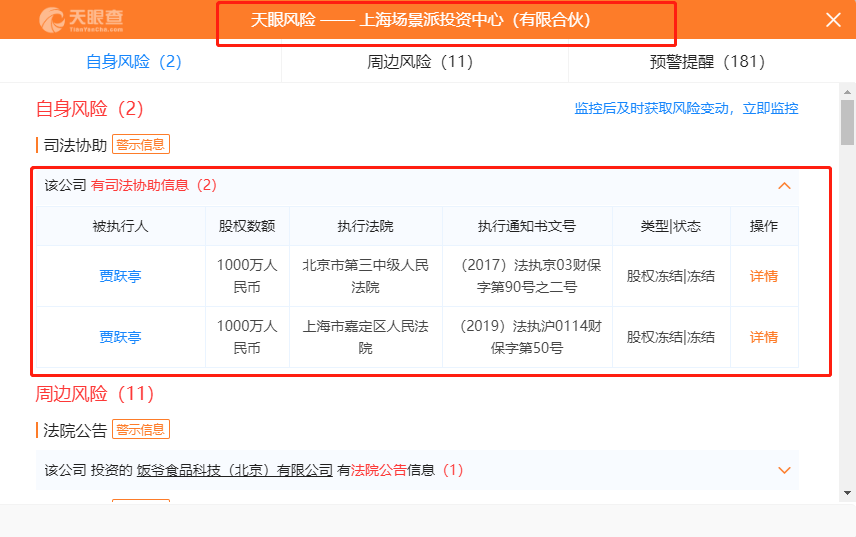Close the 天眼风险 popup window
Image resolution: width=856 pixels, height=537 pixels.
[832, 19]
